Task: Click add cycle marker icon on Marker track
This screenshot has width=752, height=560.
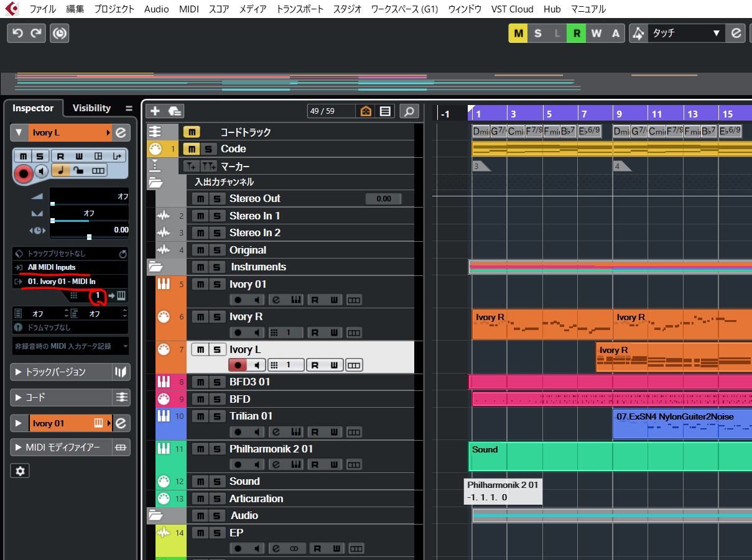Action: (208, 167)
